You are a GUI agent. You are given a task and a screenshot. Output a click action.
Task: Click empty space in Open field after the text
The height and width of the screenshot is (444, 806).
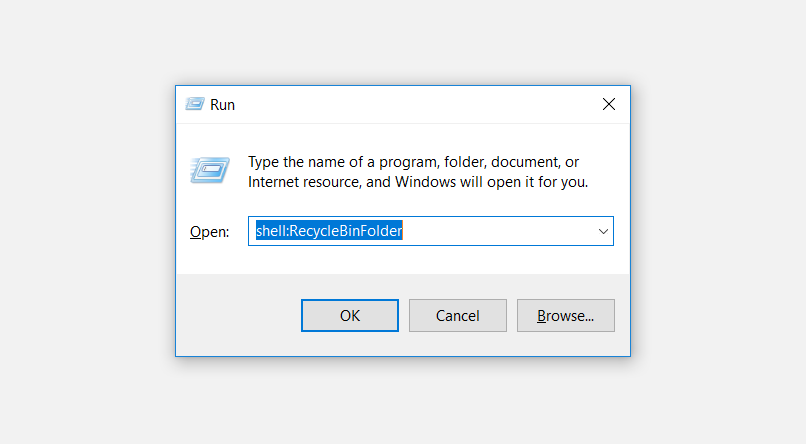click(x=500, y=231)
